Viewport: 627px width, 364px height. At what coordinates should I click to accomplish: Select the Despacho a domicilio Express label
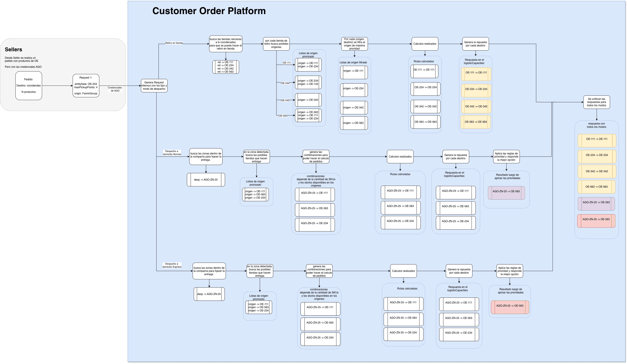tap(172, 265)
